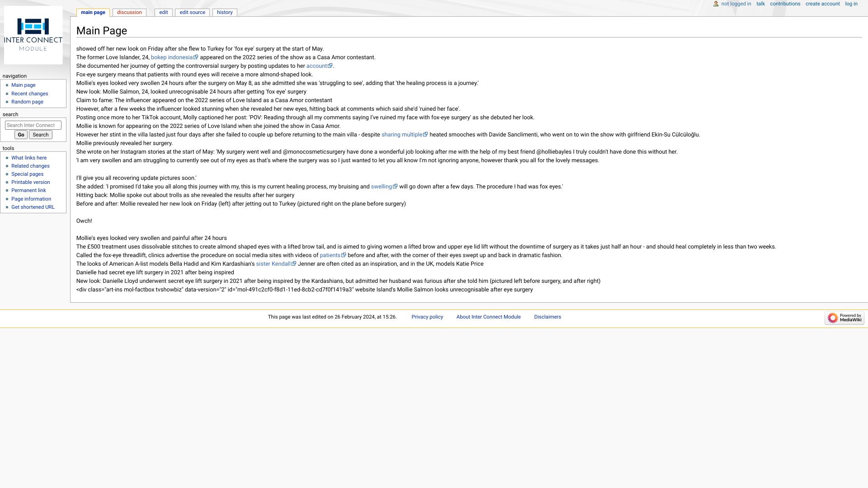Open About Inter Connect Module

[x=488, y=317]
